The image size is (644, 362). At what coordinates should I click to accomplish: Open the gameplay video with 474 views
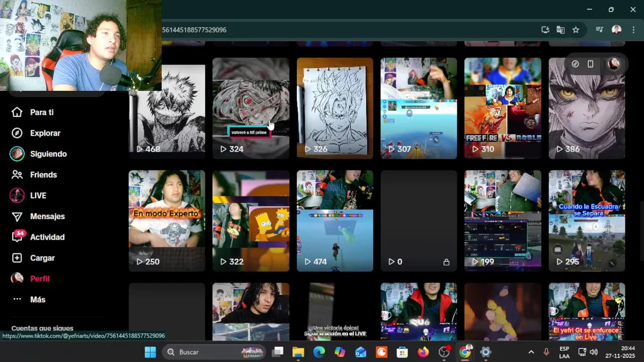pyautogui.click(x=335, y=221)
